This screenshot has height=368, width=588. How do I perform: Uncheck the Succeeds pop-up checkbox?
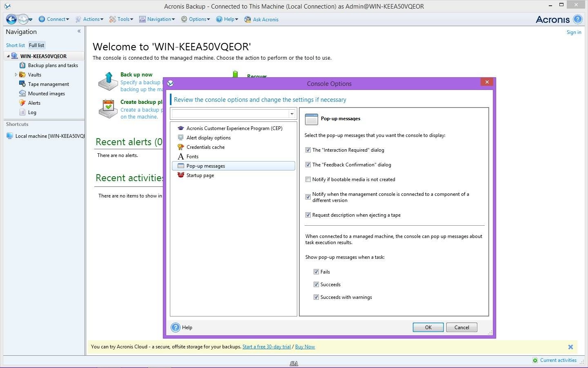(x=316, y=285)
